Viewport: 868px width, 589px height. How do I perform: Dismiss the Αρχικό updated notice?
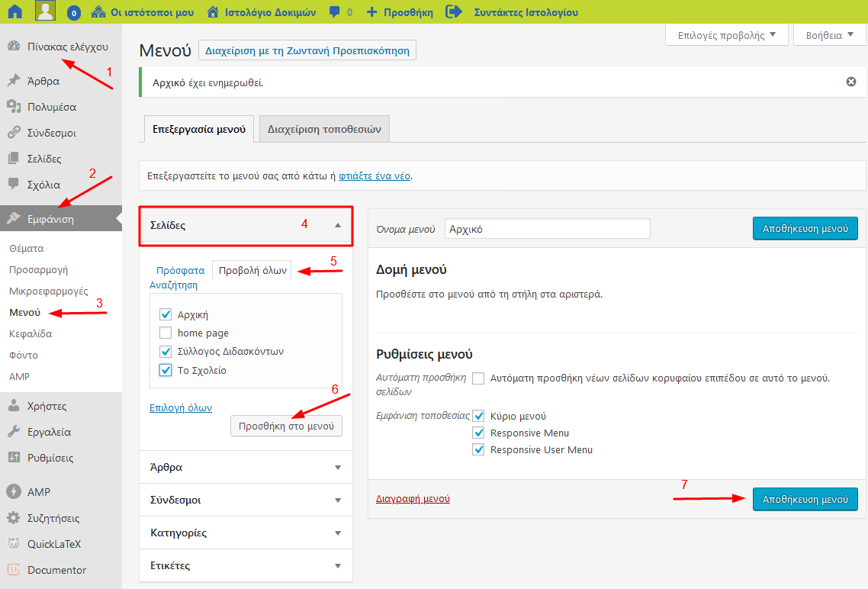pyautogui.click(x=851, y=82)
